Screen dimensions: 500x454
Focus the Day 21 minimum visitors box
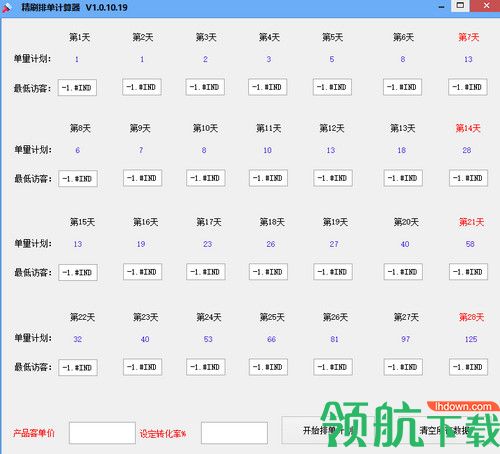click(x=468, y=272)
